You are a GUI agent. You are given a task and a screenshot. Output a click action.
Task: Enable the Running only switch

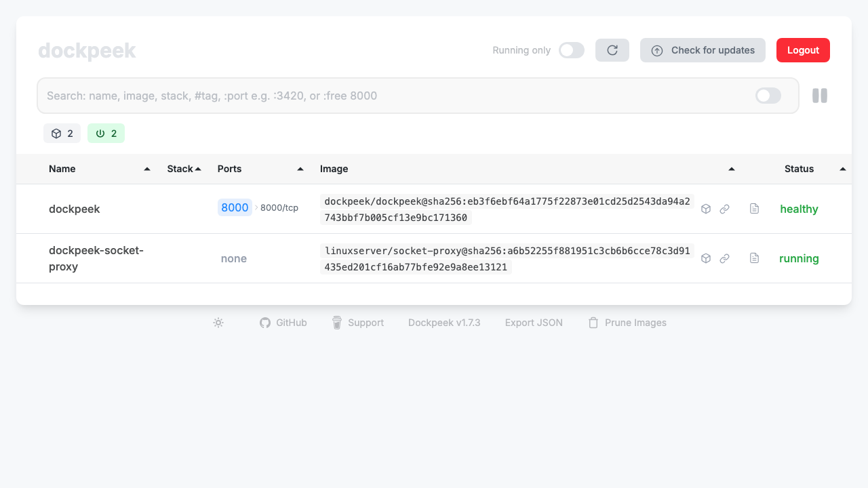tap(572, 50)
